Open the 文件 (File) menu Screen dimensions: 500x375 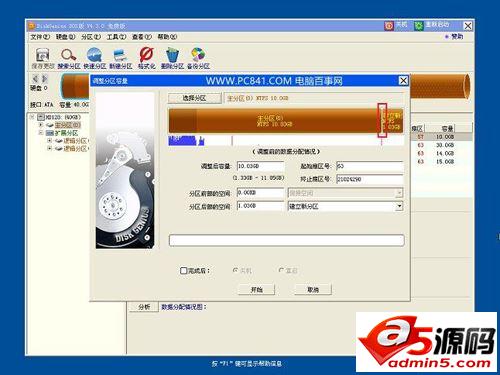[x=40, y=37]
